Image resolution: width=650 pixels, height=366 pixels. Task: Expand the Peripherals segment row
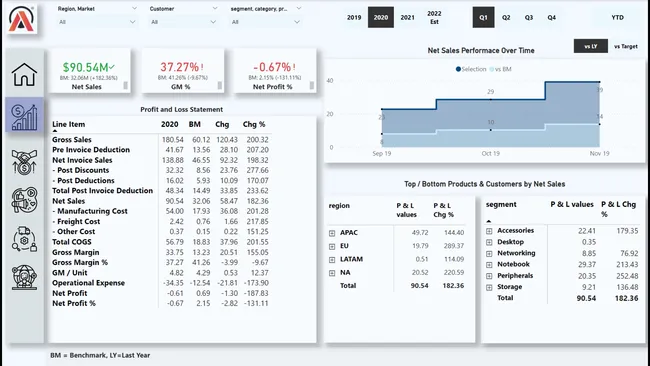489,276
